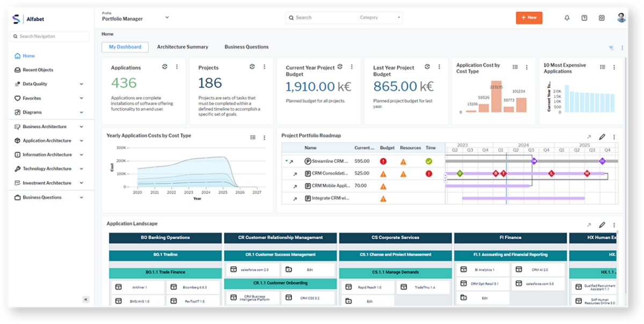The image size is (644, 324).
Task: Open the dashboard options menu
Action: click(622, 48)
